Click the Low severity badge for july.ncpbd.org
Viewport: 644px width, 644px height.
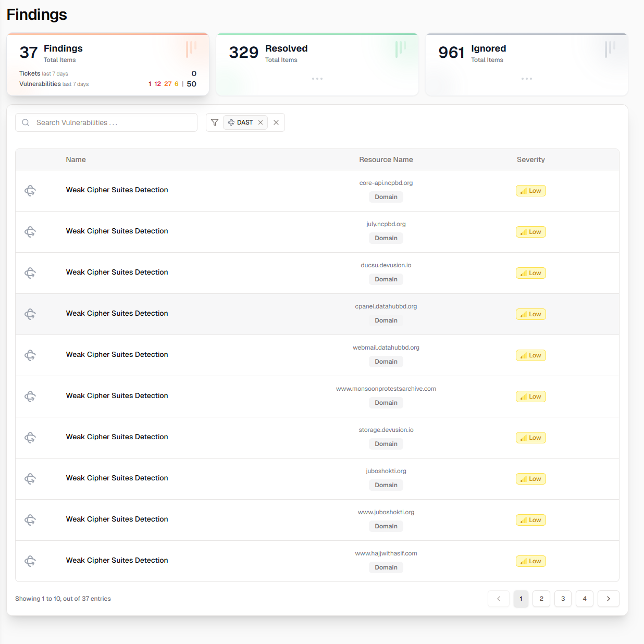530,231
